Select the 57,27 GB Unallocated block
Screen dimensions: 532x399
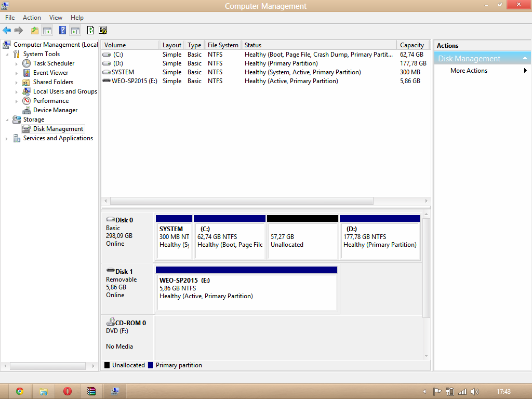pos(303,237)
